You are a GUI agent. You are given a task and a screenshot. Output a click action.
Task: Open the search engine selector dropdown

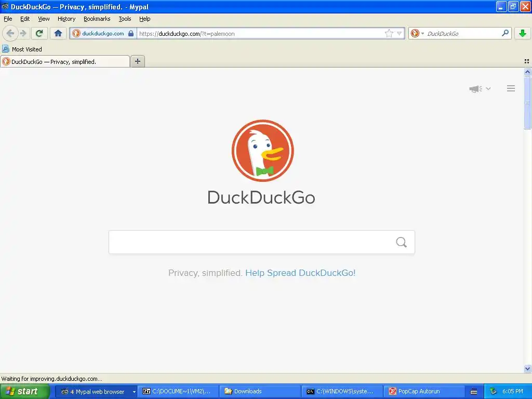pos(417,33)
